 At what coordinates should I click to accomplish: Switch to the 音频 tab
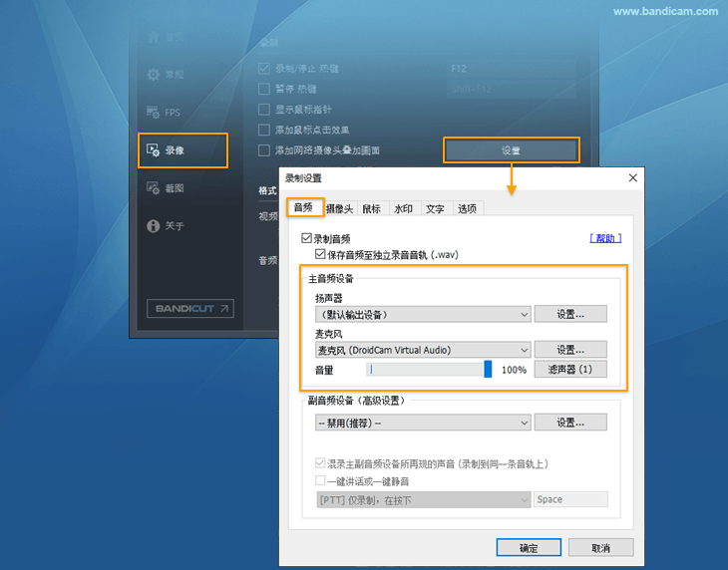(304, 208)
